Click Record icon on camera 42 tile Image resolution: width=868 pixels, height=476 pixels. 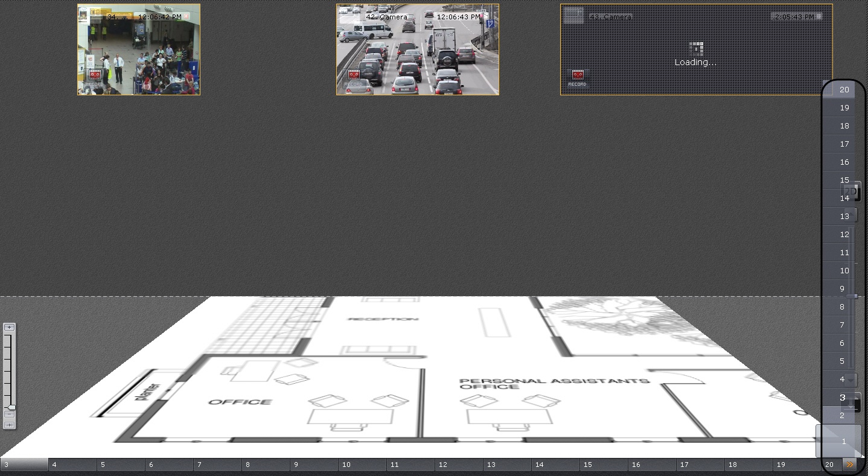(354, 76)
